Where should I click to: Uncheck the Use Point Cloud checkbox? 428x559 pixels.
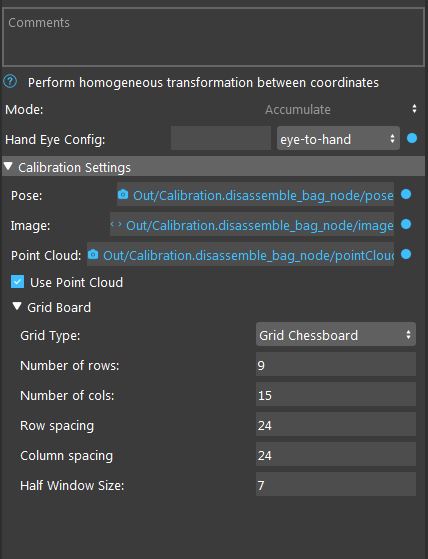[17, 282]
